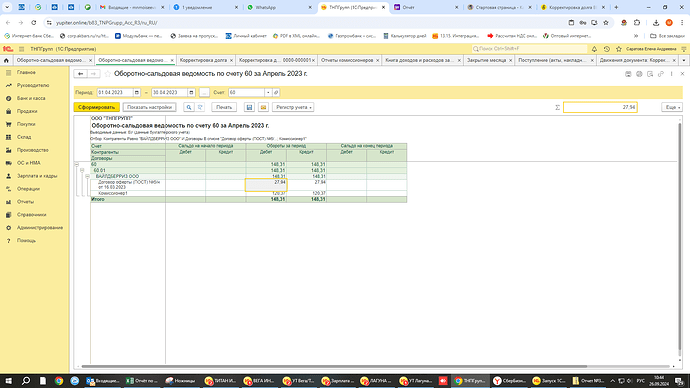Switch to Закрытие месяца tab
The image size is (690, 388).
(486, 60)
